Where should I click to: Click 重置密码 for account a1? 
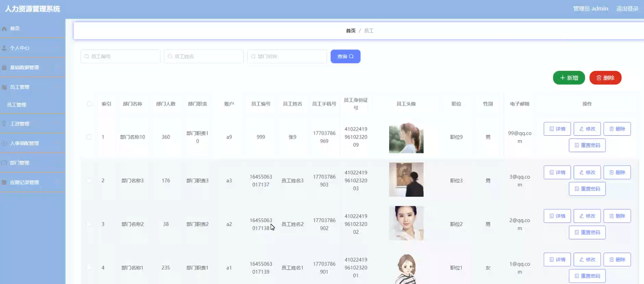(x=587, y=276)
